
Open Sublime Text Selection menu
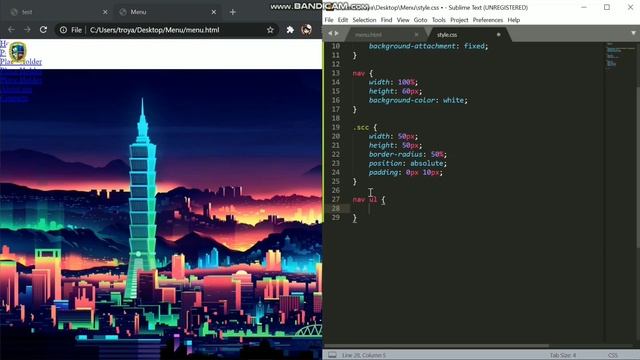[364, 20]
